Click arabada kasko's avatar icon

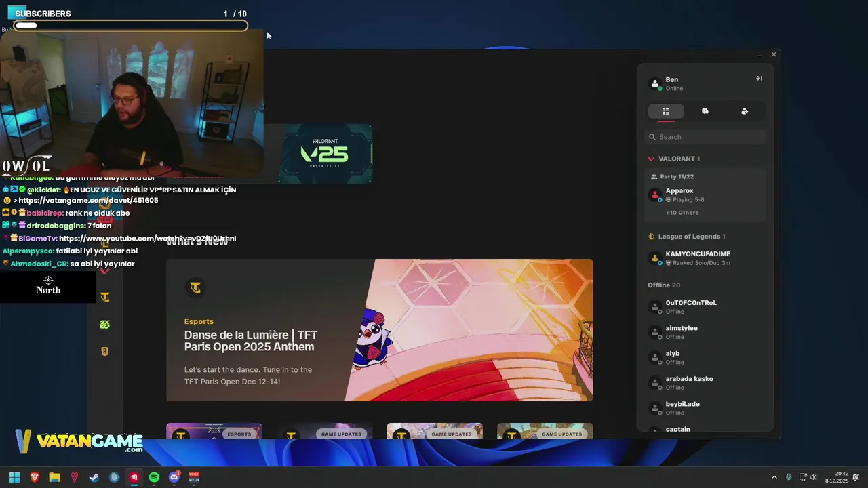click(655, 383)
